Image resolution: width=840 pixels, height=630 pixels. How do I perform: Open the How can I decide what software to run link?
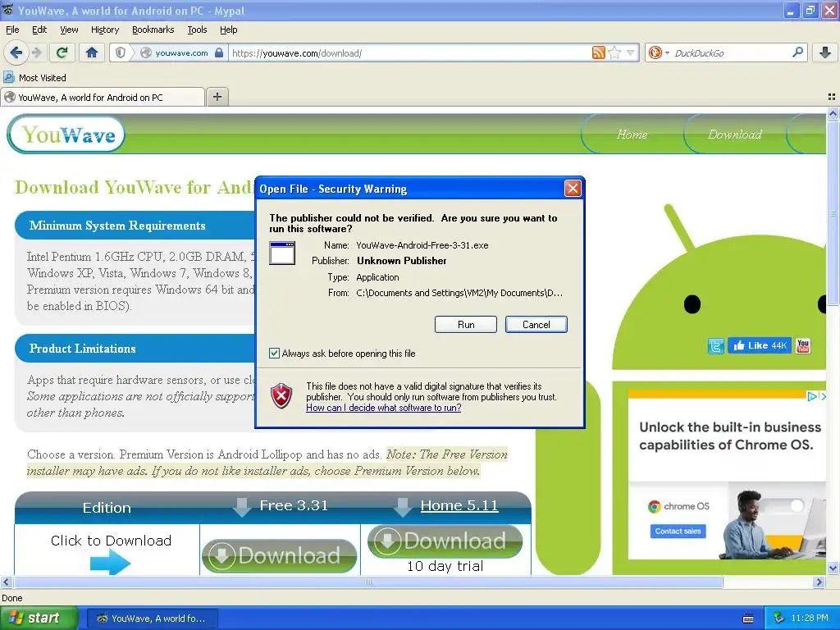click(384, 408)
